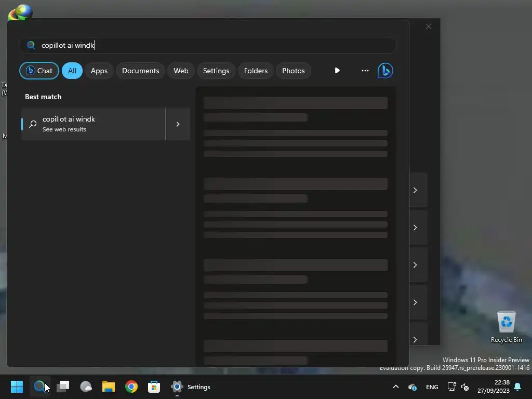Switch to the Web filter
The height and width of the screenshot is (399, 532).
(x=181, y=71)
